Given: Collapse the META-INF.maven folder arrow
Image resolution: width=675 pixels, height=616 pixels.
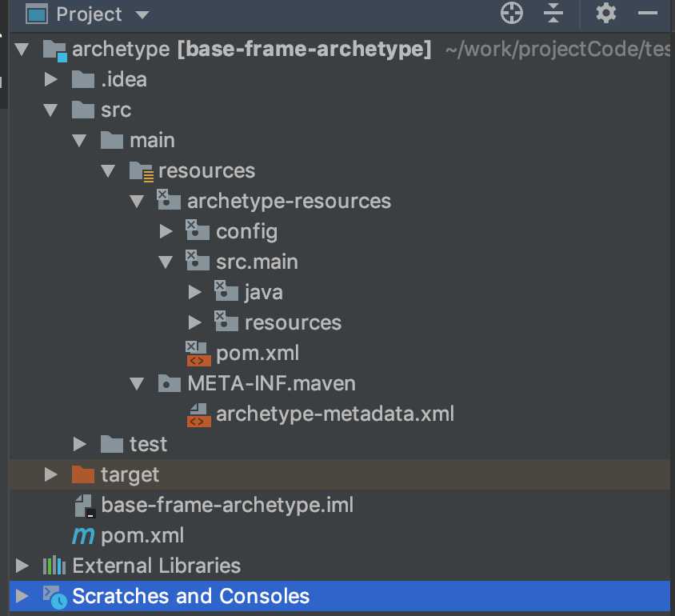Looking at the screenshot, I should (x=137, y=382).
